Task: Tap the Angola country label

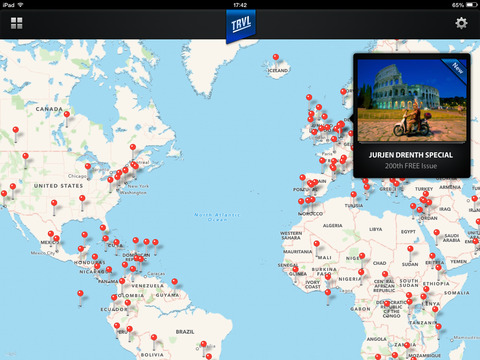Action: point(377,339)
